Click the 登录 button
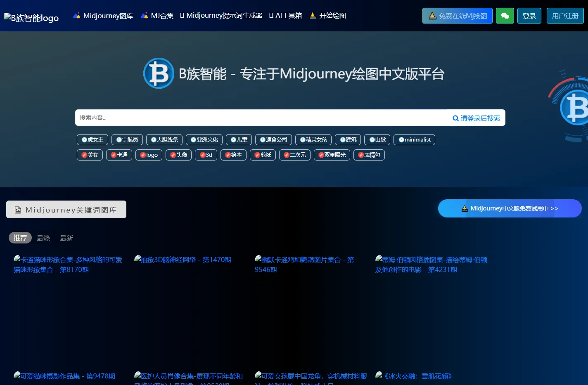This screenshot has height=385, width=588. click(x=529, y=16)
